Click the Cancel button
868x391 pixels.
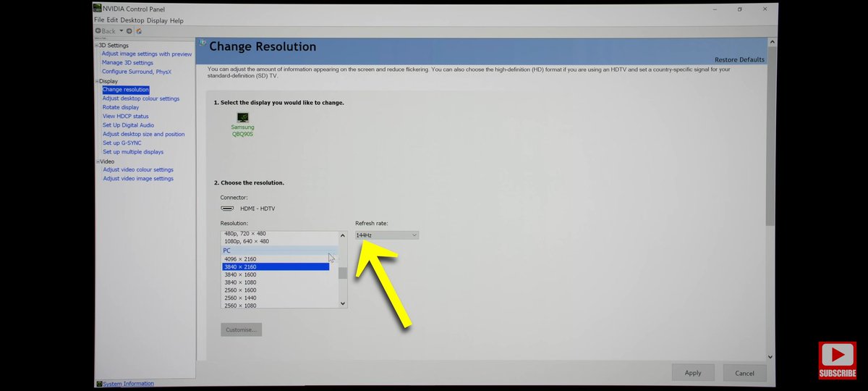[745, 373]
